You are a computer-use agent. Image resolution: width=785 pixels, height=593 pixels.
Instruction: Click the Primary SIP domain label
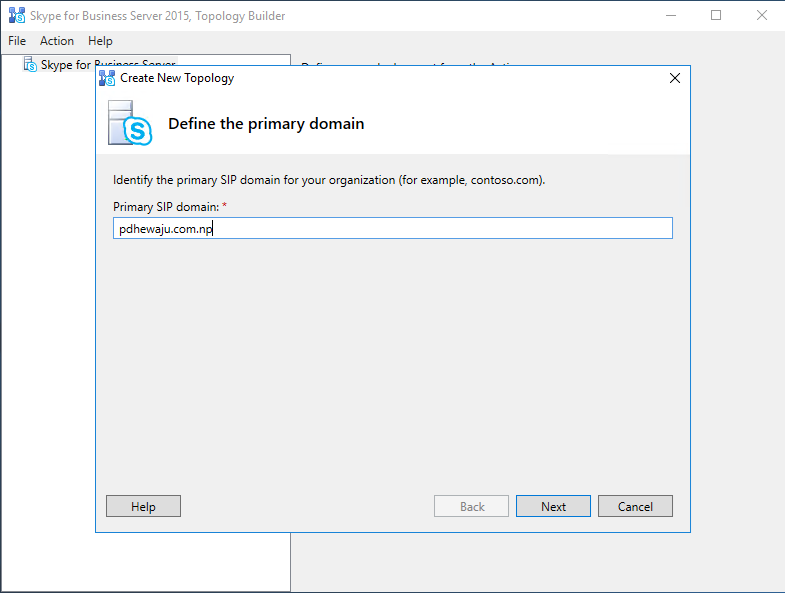click(166, 207)
